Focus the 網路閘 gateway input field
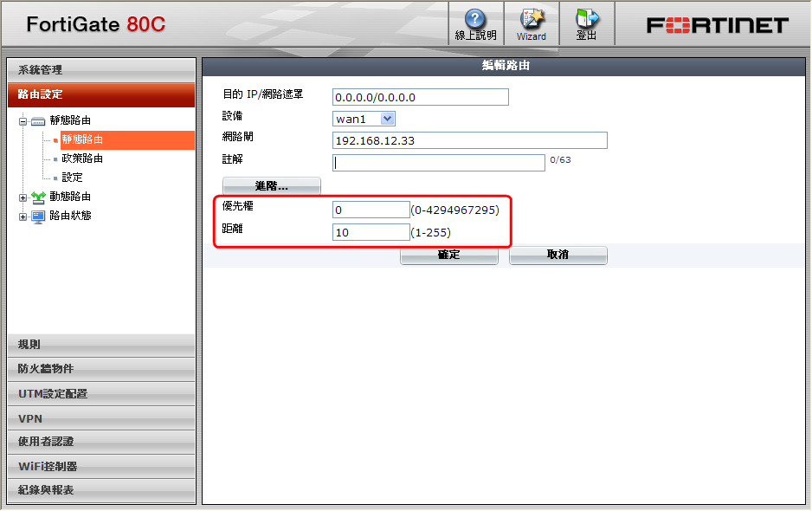Screen dimensions: 812x511 (x=470, y=140)
